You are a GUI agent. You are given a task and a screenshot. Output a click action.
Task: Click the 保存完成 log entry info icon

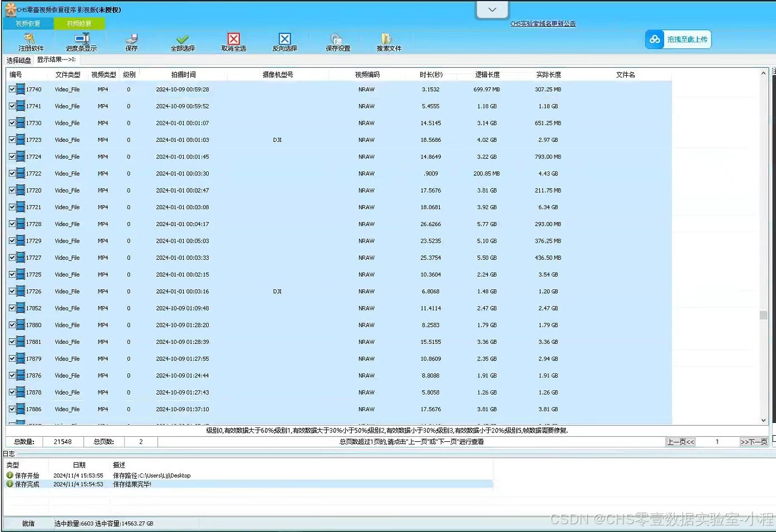[9, 484]
